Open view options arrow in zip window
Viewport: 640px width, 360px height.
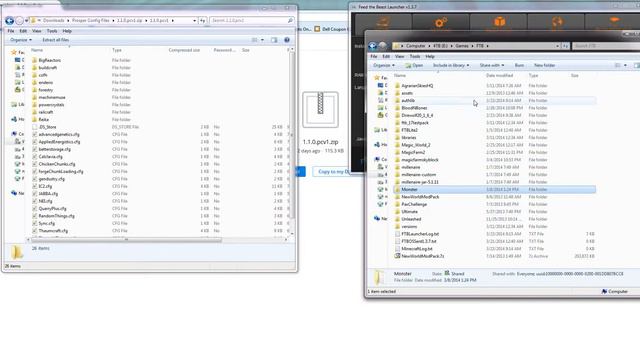[262, 40]
